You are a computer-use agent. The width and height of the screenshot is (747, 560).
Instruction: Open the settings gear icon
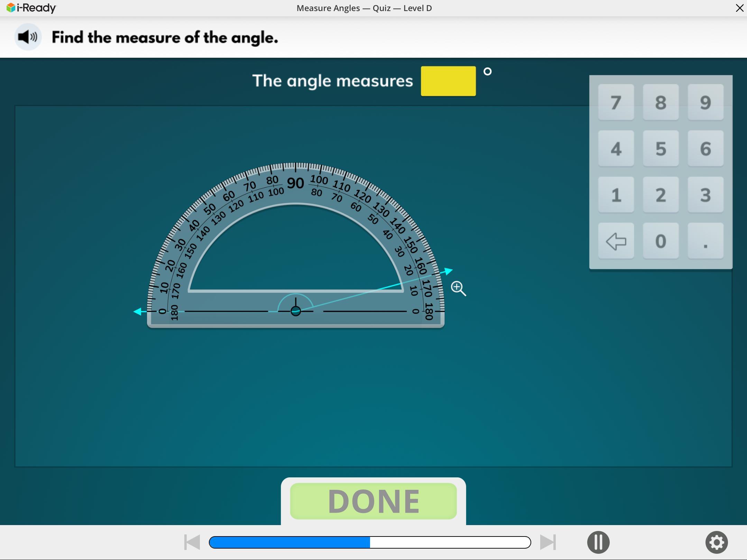tap(716, 542)
